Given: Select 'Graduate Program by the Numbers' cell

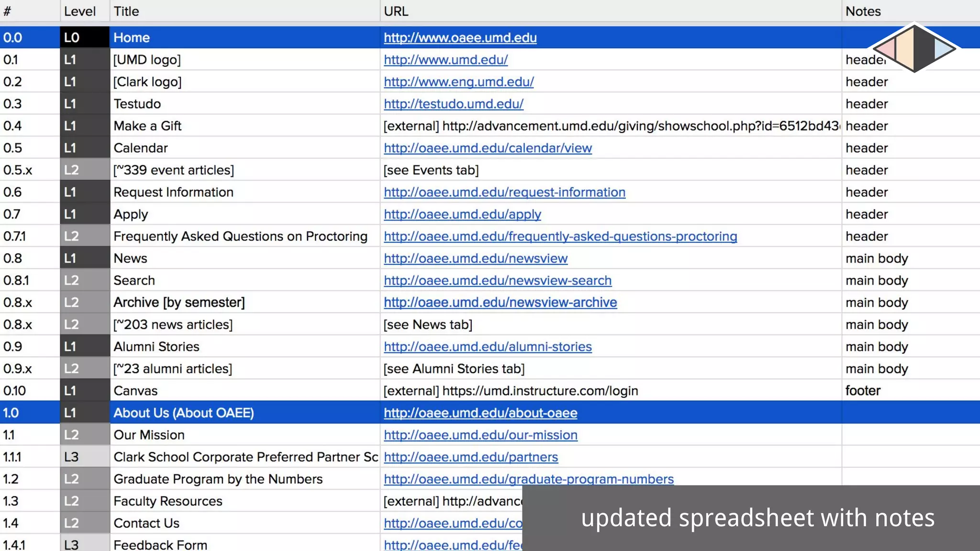Looking at the screenshot, I should (x=245, y=479).
